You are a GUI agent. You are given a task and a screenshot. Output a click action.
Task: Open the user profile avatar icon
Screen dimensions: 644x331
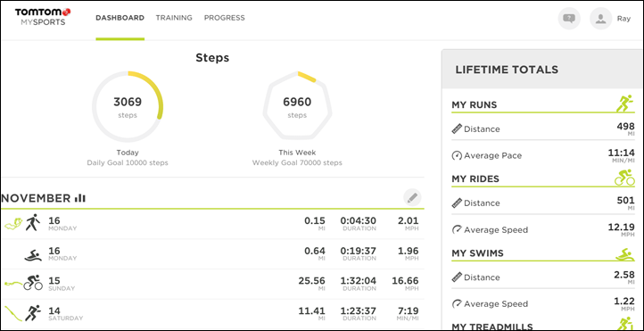point(600,19)
